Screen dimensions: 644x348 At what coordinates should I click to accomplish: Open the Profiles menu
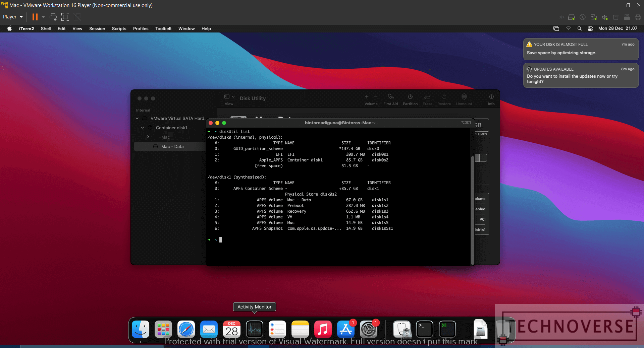(141, 28)
